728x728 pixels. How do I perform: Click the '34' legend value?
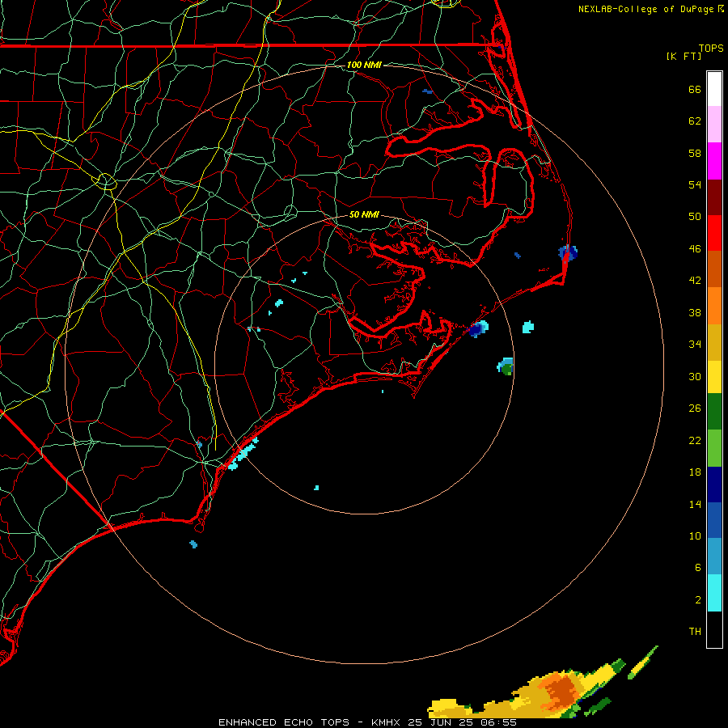point(695,345)
